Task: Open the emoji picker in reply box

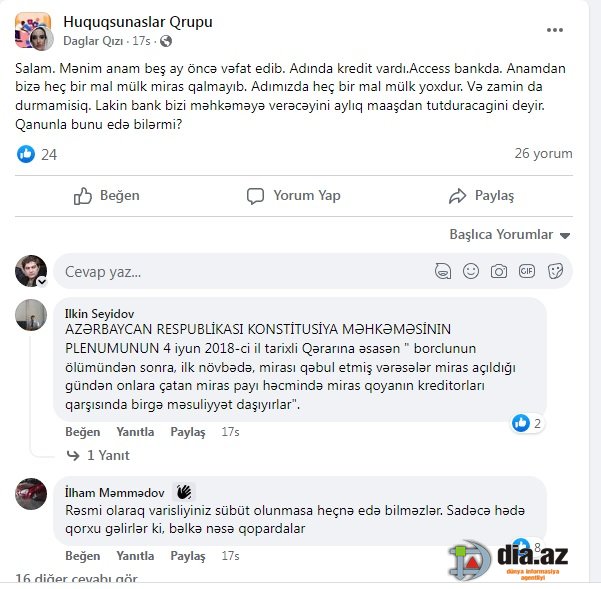Action: (471, 271)
